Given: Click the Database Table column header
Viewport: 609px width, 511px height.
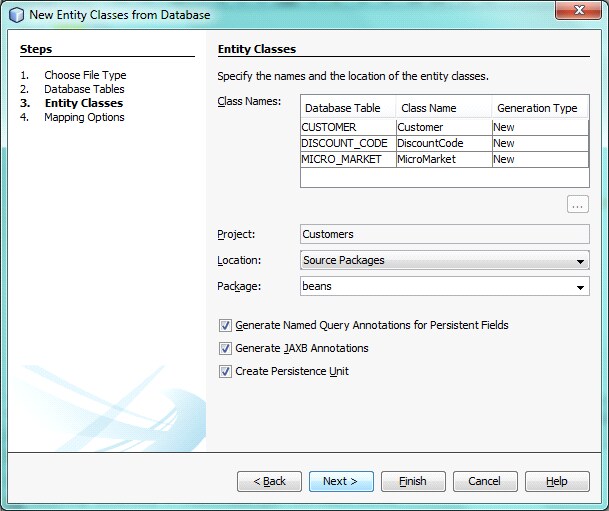Looking at the screenshot, I should coord(348,108).
